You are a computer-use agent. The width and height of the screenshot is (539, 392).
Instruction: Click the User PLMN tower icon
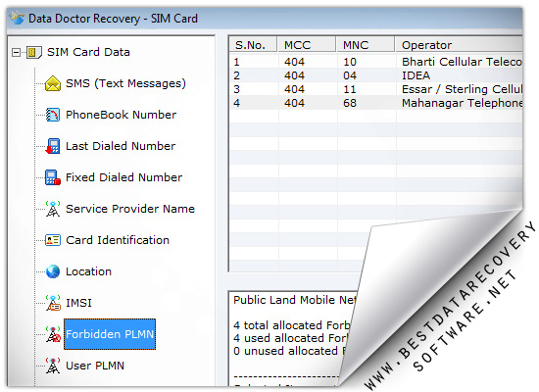(53, 366)
